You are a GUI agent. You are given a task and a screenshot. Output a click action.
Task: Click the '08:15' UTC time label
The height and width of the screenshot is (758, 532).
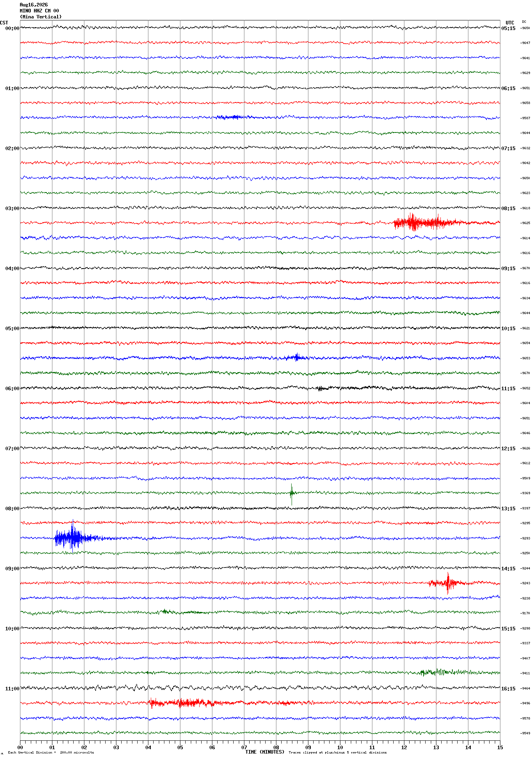[508, 209]
